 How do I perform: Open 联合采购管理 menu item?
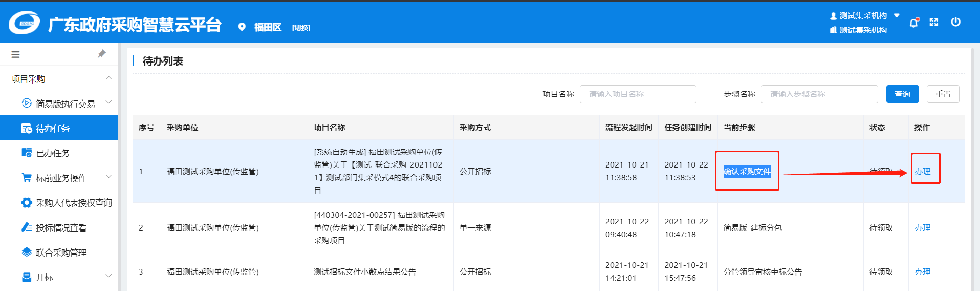coord(61,253)
